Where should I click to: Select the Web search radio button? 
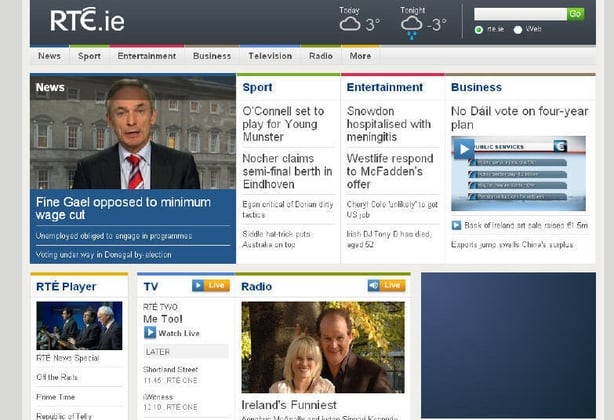(x=518, y=30)
